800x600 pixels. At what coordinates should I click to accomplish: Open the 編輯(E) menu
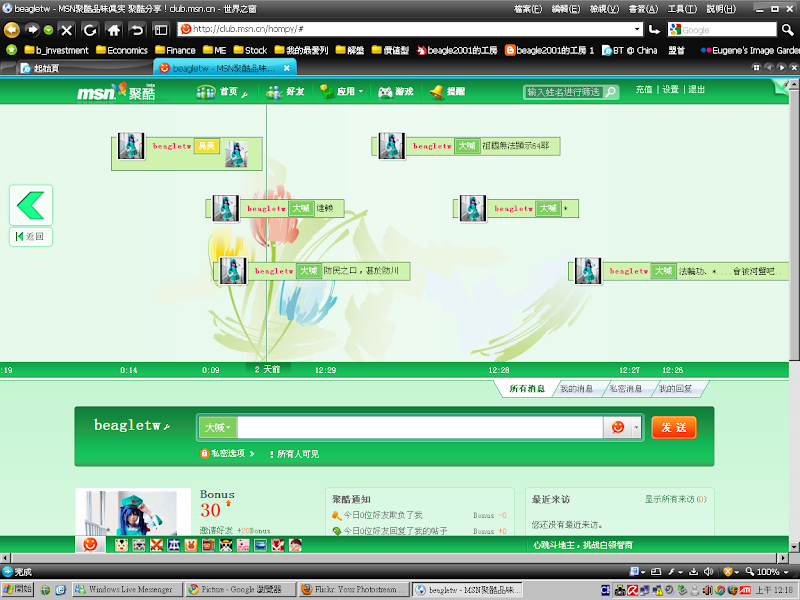[566, 9]
